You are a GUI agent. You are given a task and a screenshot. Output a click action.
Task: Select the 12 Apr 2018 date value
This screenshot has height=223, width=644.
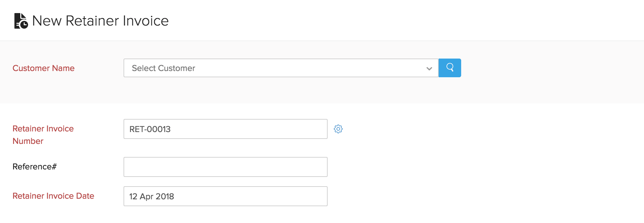click(x=152, y=197)
